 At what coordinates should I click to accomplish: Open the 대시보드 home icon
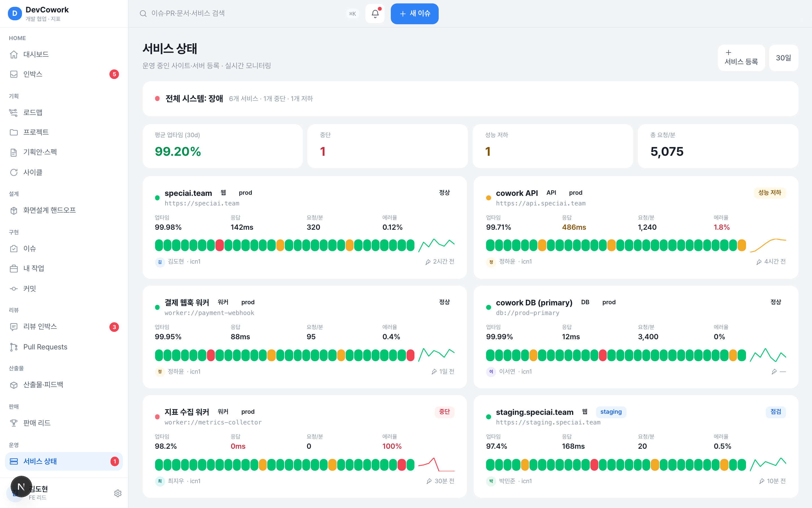click(x=14, y=54)
